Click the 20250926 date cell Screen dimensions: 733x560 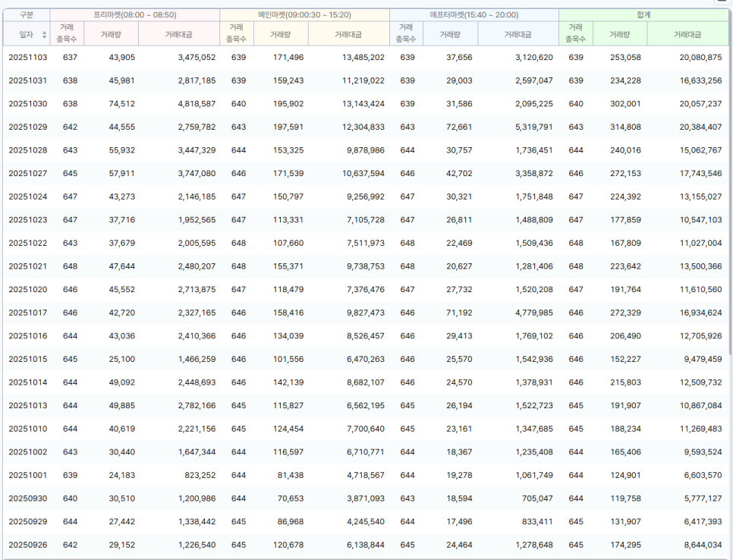[x=27, y=545]
